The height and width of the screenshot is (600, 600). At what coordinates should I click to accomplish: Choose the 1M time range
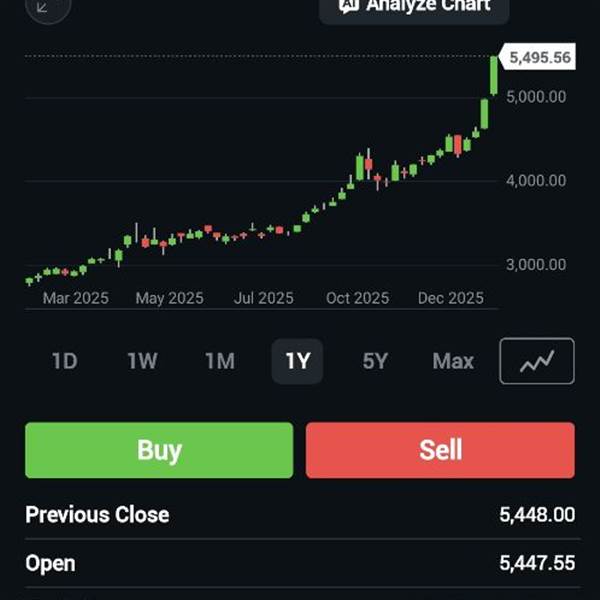[220, 361]
